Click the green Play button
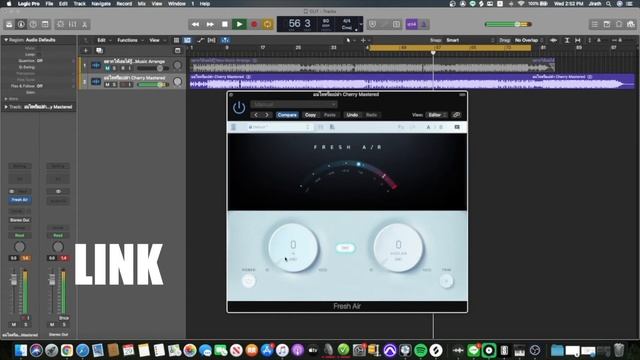 (239, 24)
